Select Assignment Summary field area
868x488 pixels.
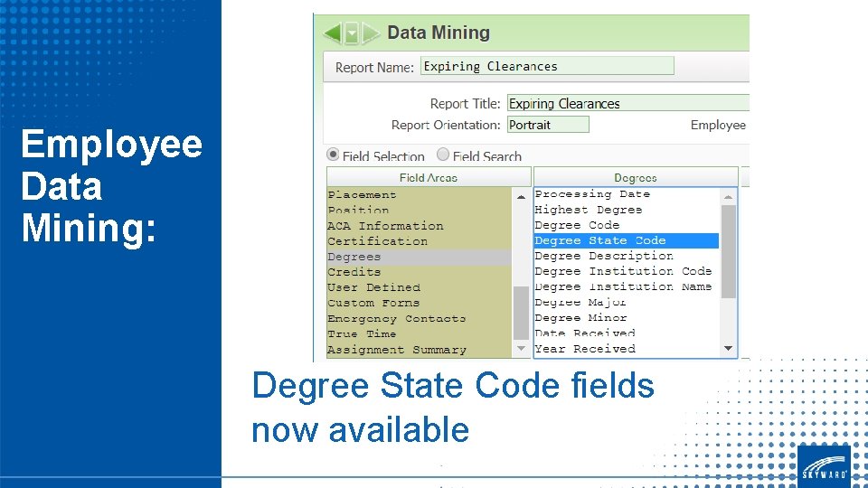pyautogui.click(x=419, y=350)
